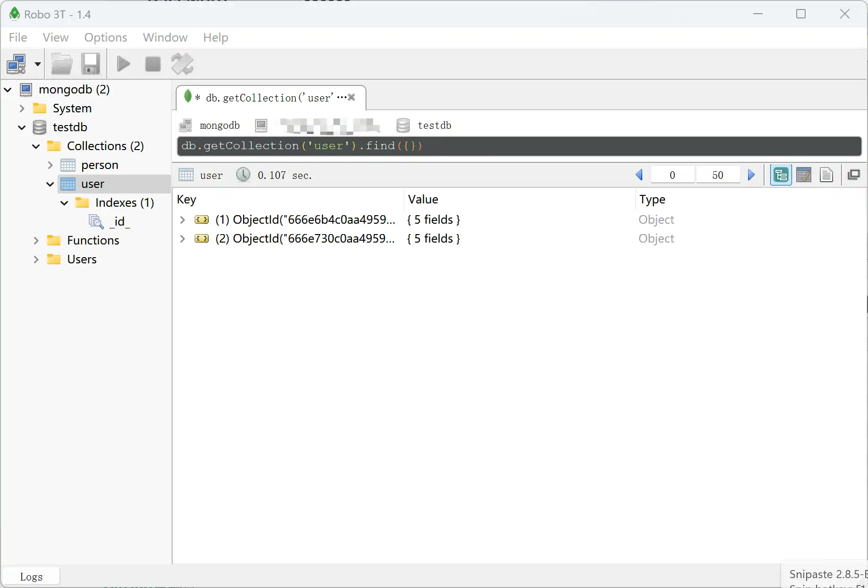Select the person collection
The width and height of the screenshot is (868, 588).
(100, 165)
